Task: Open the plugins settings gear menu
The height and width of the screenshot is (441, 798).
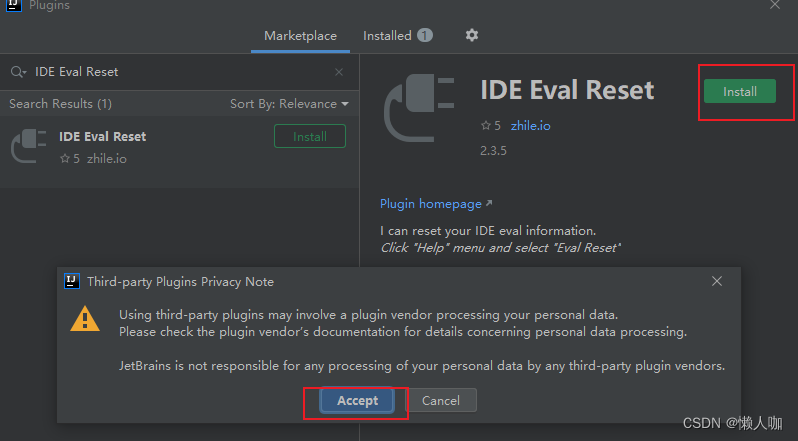Action: tap(472, 35)
